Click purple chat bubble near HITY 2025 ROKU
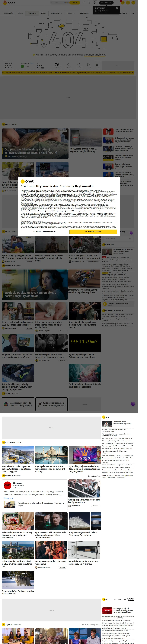 click(131, 233)
